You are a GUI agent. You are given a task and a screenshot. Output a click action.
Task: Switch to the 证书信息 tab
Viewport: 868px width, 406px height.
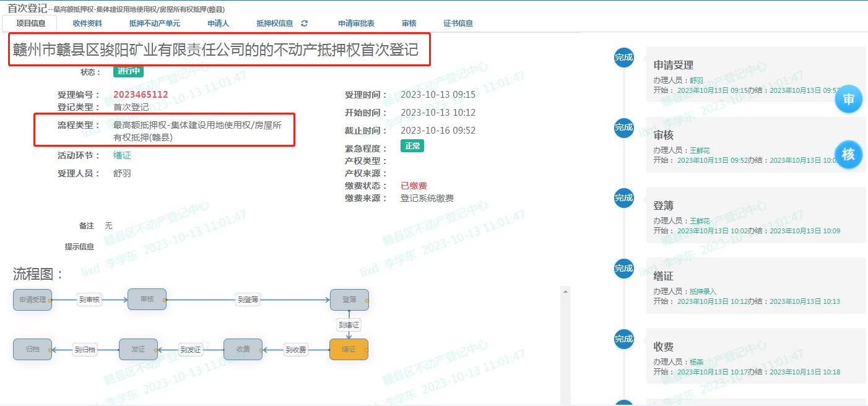pyautogui.click(x=458, y=24)
